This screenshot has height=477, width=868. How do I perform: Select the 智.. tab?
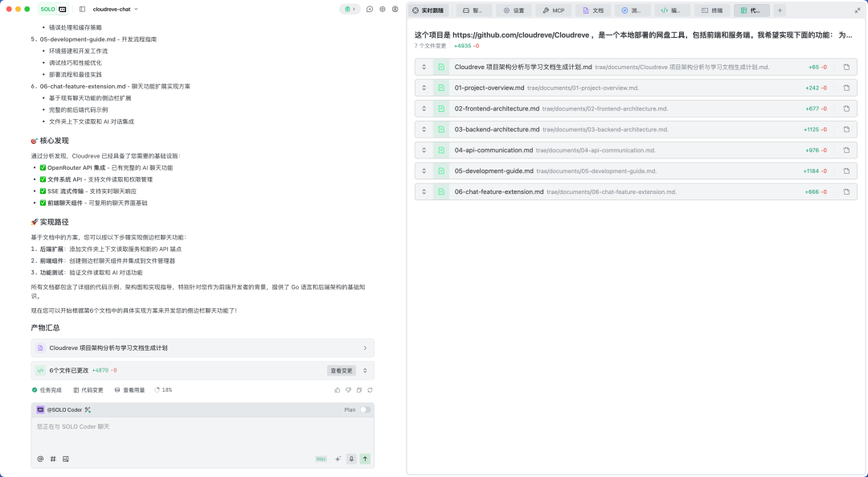pos(474,10)
